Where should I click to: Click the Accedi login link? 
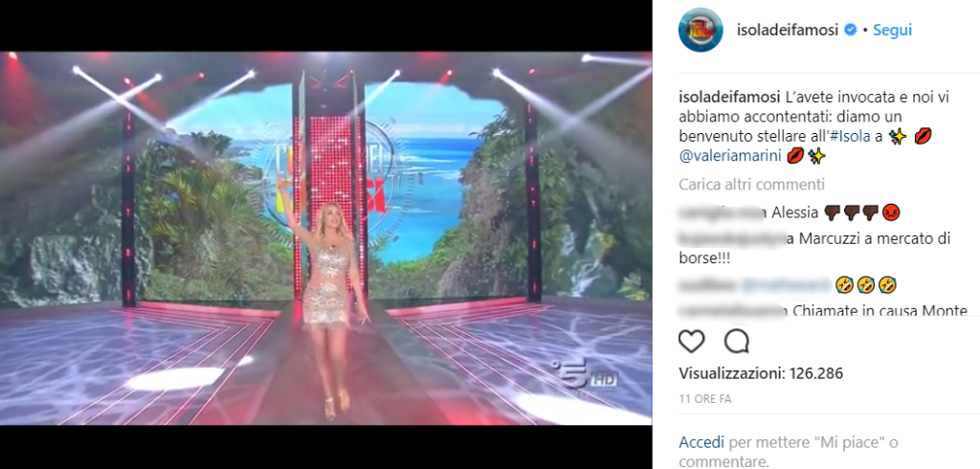point(702,443)
